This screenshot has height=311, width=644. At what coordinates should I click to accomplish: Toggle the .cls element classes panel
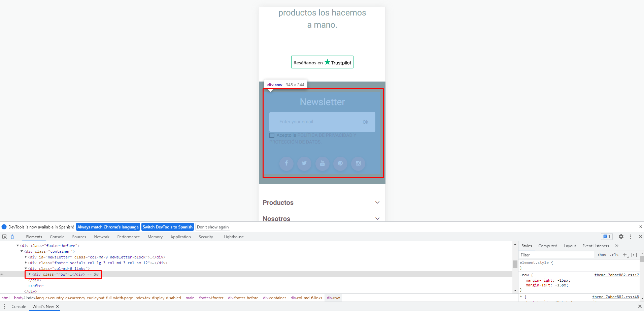point(614,255)
